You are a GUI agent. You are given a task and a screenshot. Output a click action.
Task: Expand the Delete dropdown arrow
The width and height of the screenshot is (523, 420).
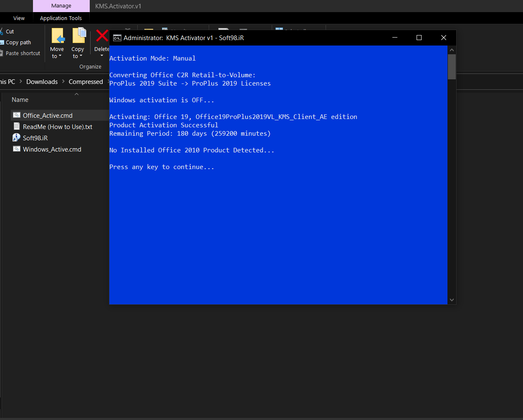pyautogui.click(x=102, y=56)
